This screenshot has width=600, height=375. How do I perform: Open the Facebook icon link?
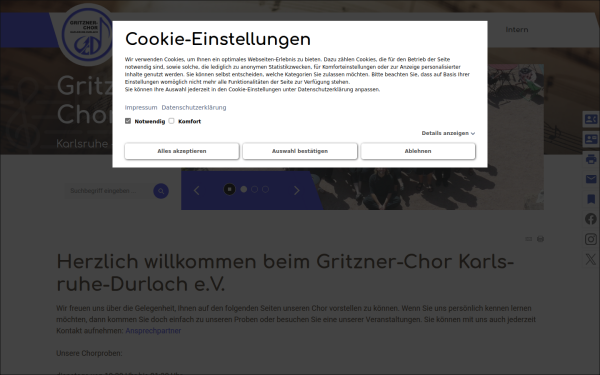tap(591, 219)
